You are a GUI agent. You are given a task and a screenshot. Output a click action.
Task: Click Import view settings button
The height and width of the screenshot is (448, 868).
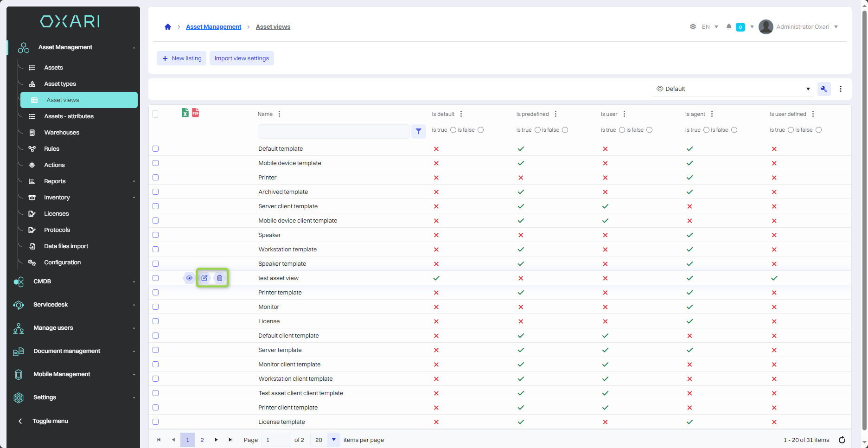coord(242,58)
